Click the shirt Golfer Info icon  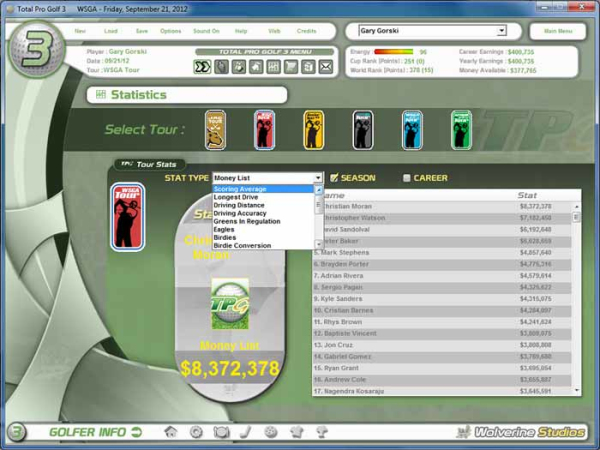(297, 432)
